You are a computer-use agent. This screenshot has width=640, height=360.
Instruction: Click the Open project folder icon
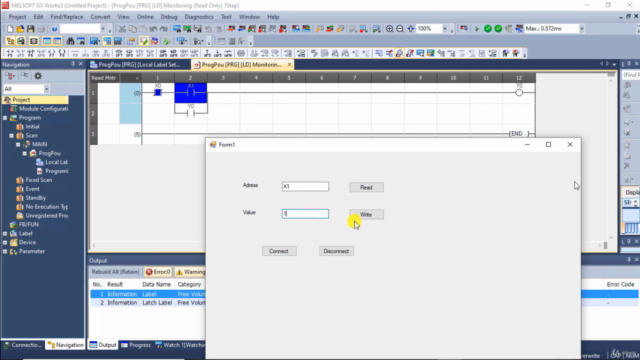click(x=20, y=29)
